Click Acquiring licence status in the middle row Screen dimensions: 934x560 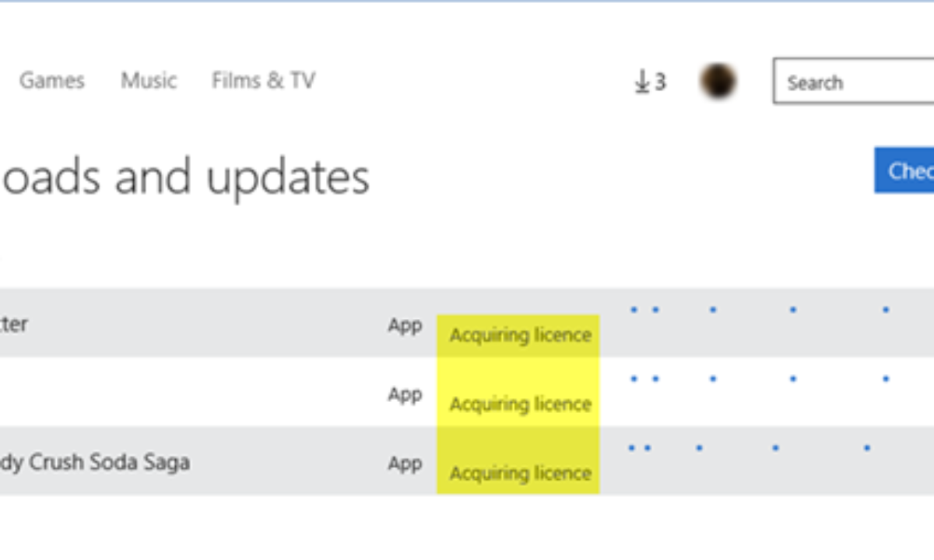(520, 404)
